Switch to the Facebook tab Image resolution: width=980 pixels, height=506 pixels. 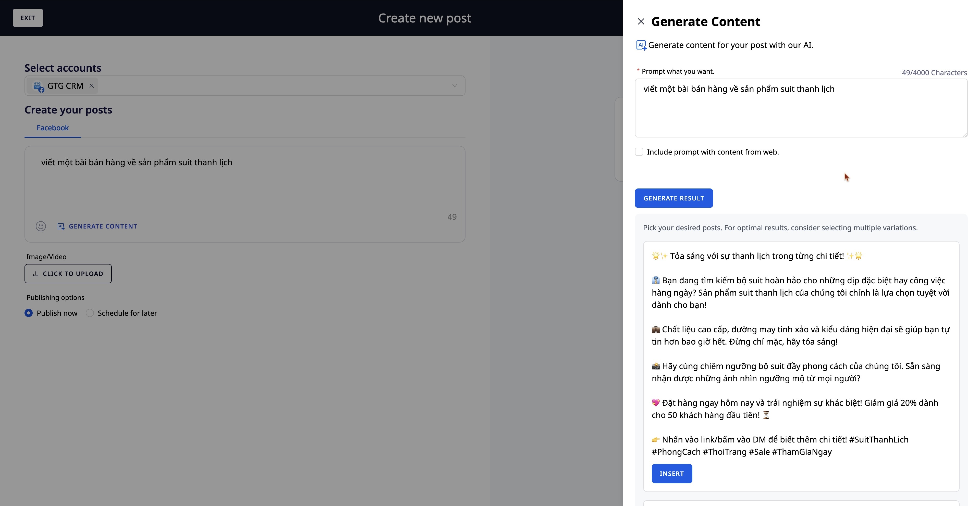pyautogui.click(x=53, y=128)
